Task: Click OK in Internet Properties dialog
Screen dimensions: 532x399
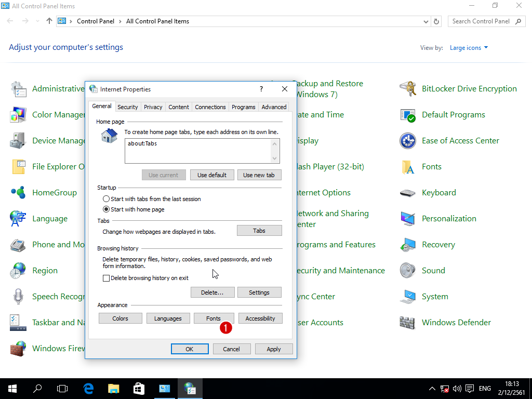Action: pos(190,349)
